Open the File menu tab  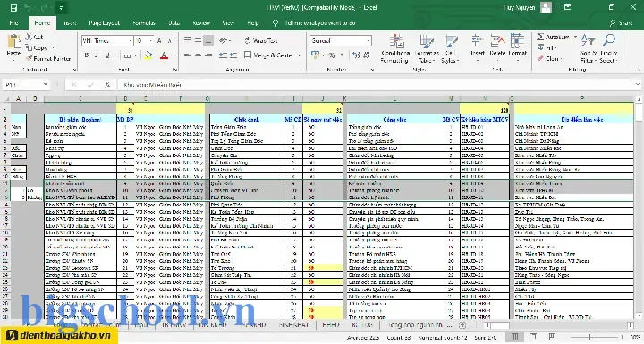tap(13, 23)
